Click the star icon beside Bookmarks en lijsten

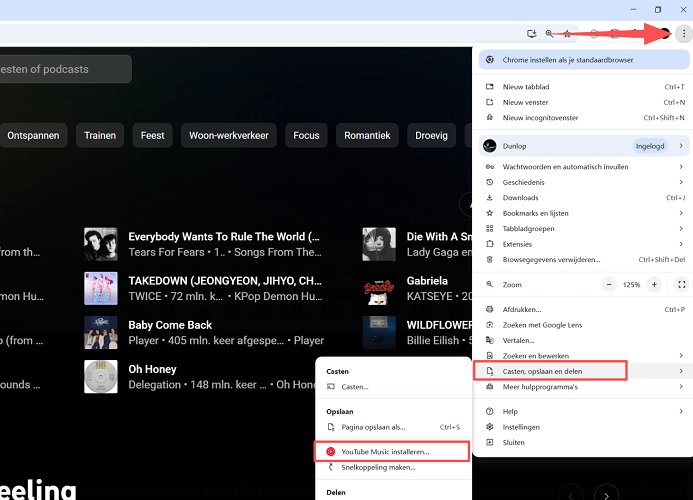(x=490, y=213)
